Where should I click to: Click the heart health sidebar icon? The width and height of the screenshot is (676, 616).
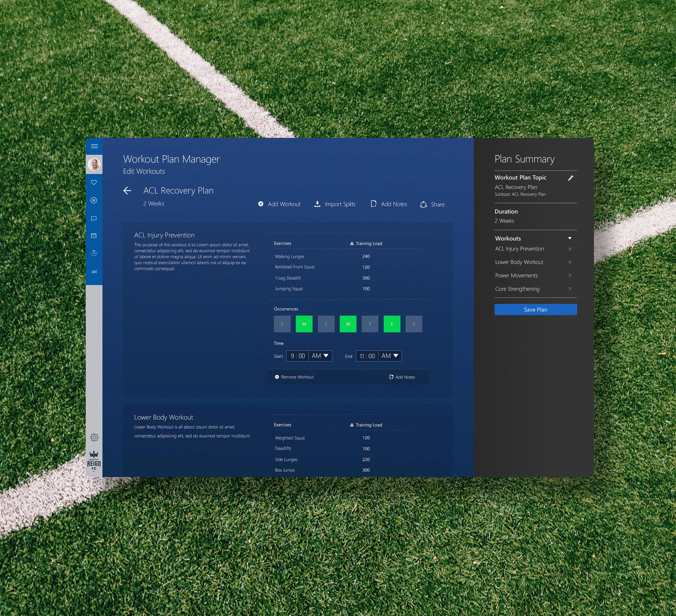(x=94, y=182)
